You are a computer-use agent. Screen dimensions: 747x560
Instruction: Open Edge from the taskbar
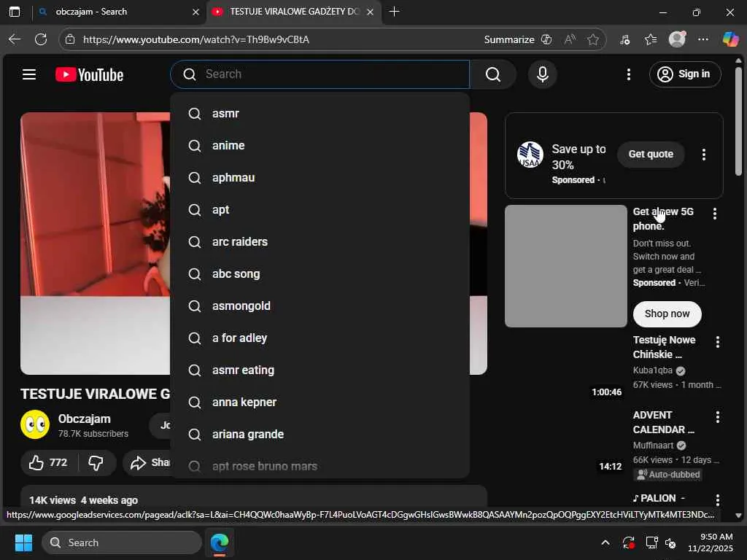pyautogui.click(x=220, y=542)
